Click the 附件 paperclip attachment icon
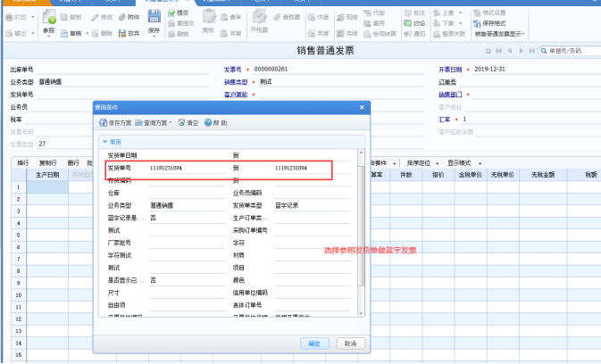 (122, 17)
